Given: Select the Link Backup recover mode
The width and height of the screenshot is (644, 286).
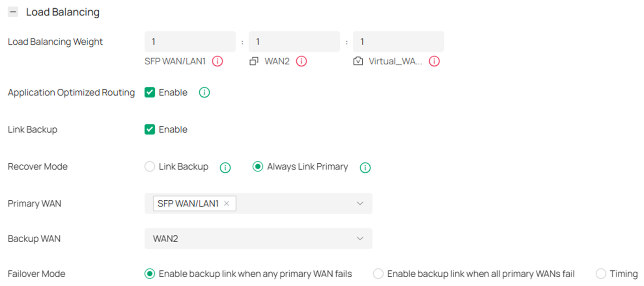Looking at the screenshot, I should pyautogui.click(x=149, y=167).
